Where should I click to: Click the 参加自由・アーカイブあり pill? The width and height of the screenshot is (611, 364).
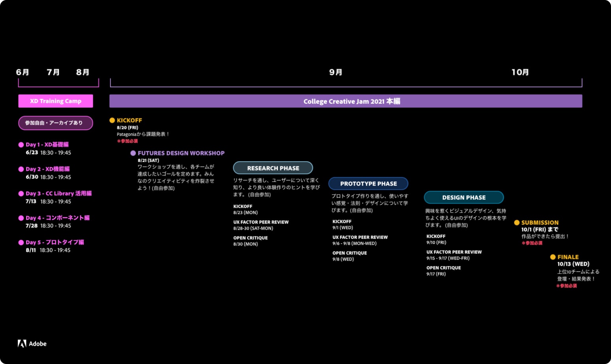pyautogui.click(x=56, y=123)
